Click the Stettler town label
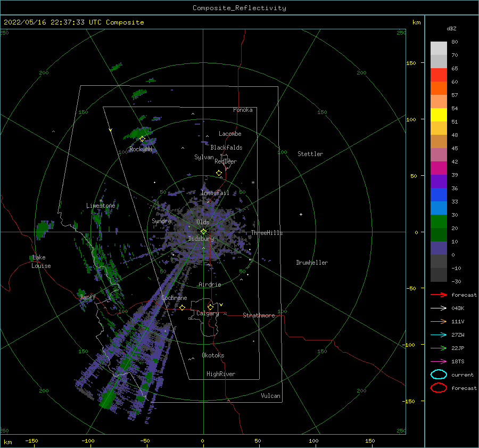 [310, 154]
